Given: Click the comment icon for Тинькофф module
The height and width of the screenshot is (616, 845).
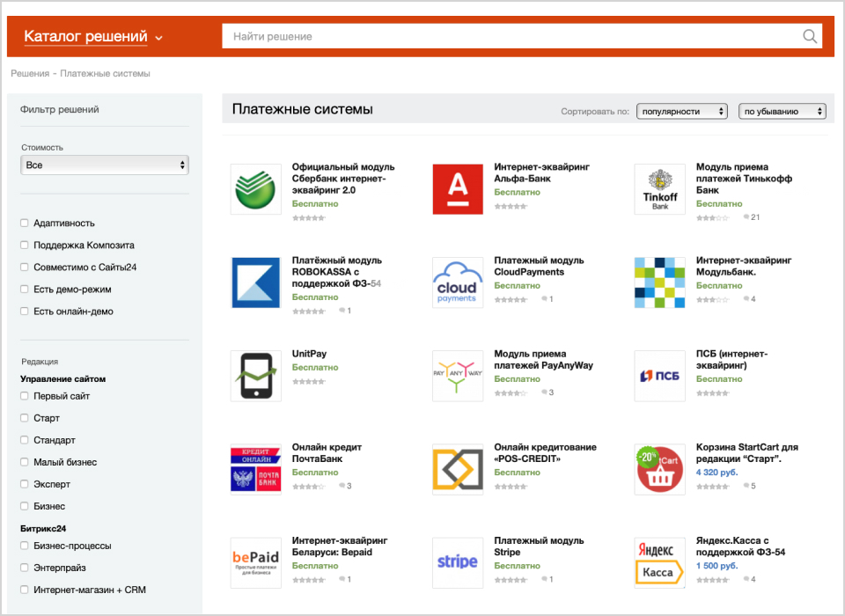Looking at the screenshot, I should tap(746, 217).
